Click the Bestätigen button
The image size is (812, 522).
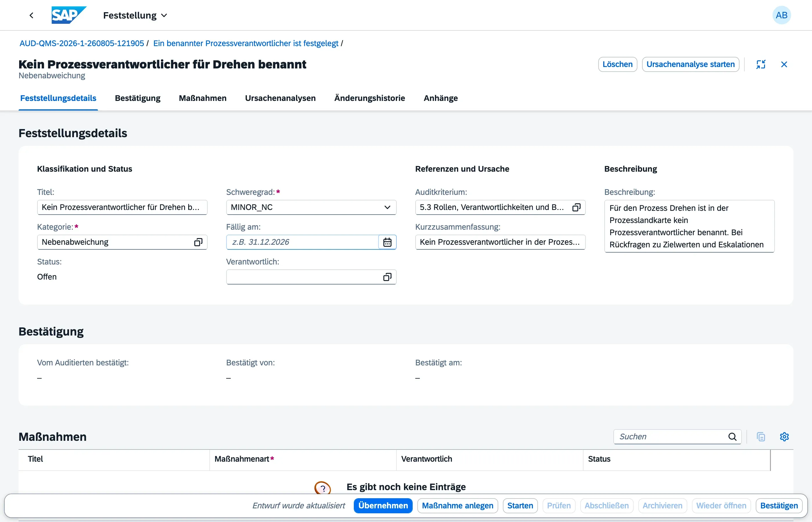pyautogui.click(x=779, y=506)
